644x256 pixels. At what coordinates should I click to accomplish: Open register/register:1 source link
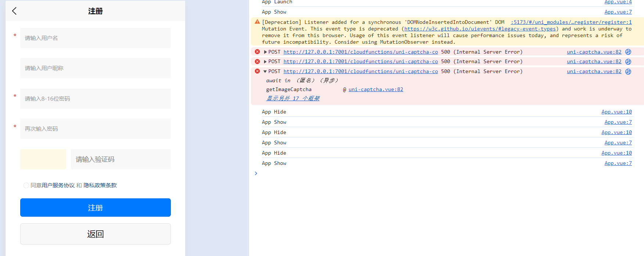571,22
